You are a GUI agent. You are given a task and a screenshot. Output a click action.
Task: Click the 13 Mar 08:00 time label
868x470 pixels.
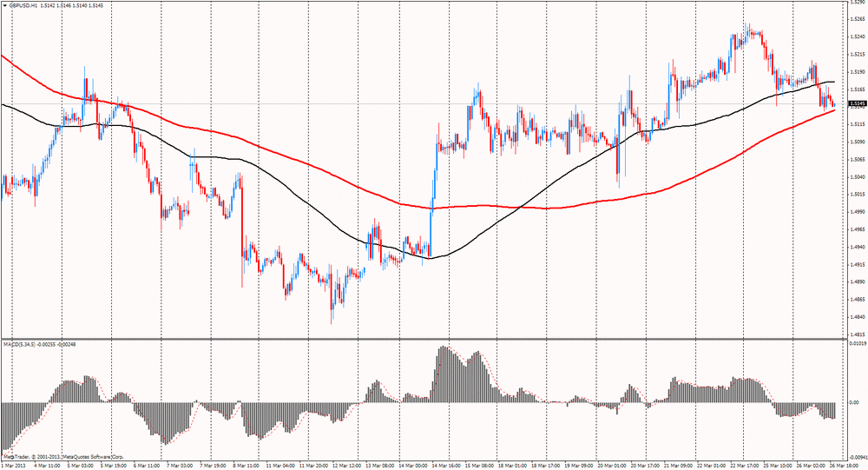(381, 467)
